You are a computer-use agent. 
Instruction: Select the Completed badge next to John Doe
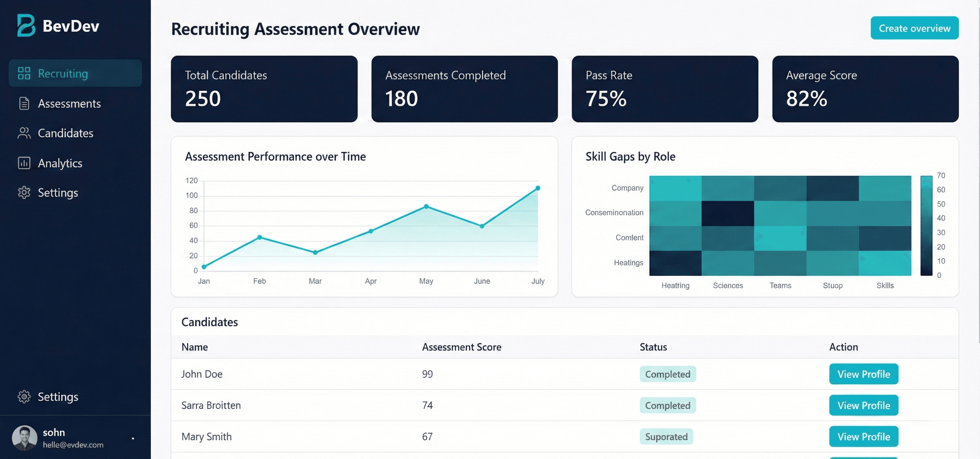[667, 374]
